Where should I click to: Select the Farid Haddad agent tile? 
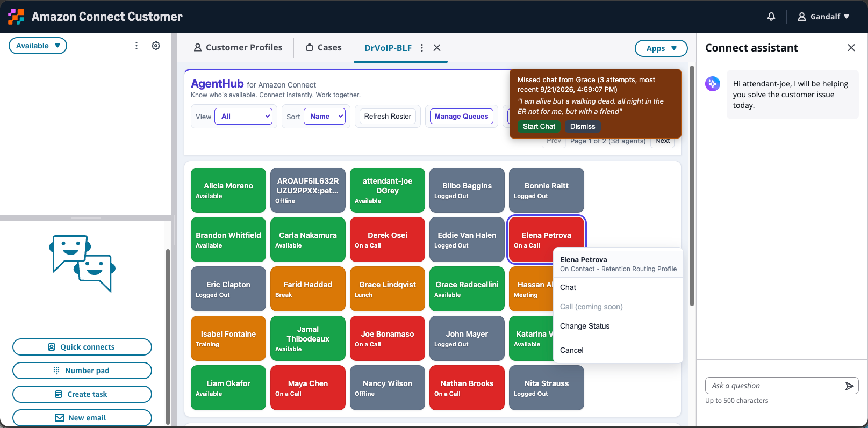308,289
